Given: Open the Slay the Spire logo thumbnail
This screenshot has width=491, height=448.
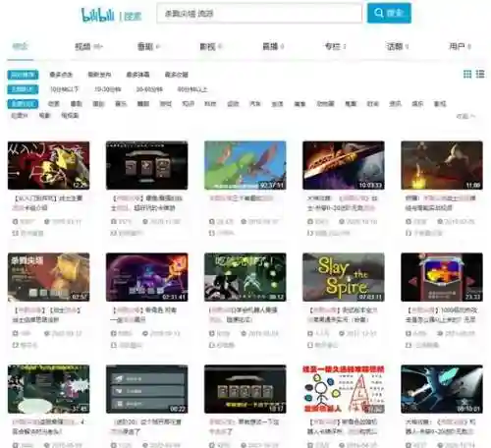Looking at the screenshot, I should (x=344, y=277).
